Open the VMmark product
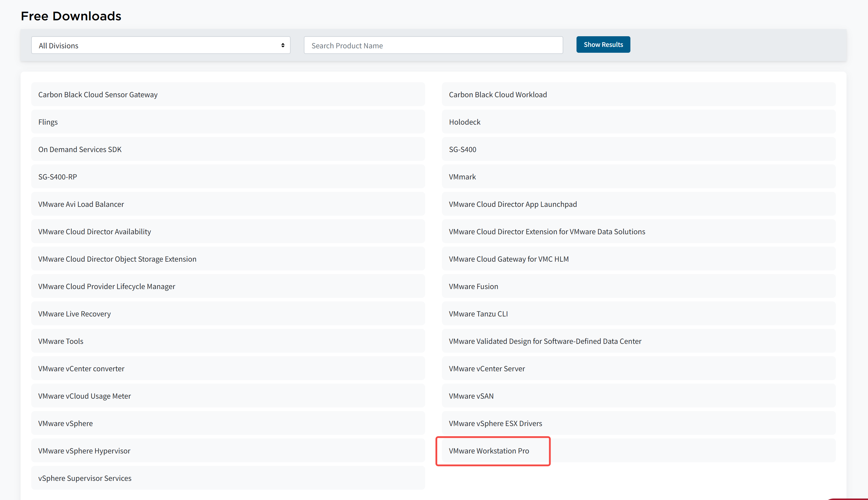The image size is (868, 500). (638, 177)
